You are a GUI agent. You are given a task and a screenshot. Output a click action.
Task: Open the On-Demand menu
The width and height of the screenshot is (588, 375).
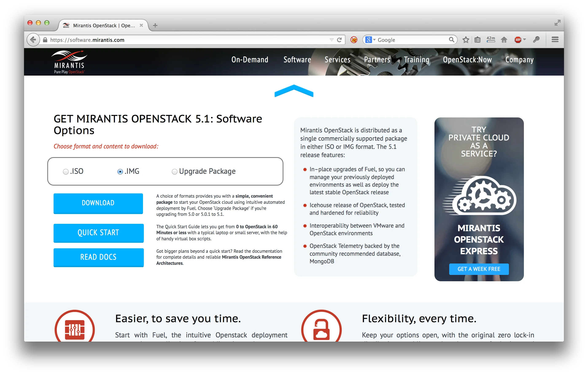coord(249,60)
